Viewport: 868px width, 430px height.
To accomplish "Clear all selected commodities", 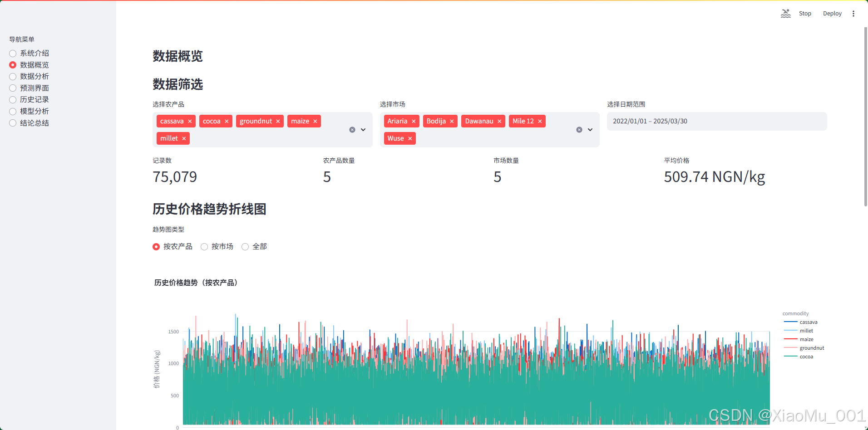I will [352, 130].
